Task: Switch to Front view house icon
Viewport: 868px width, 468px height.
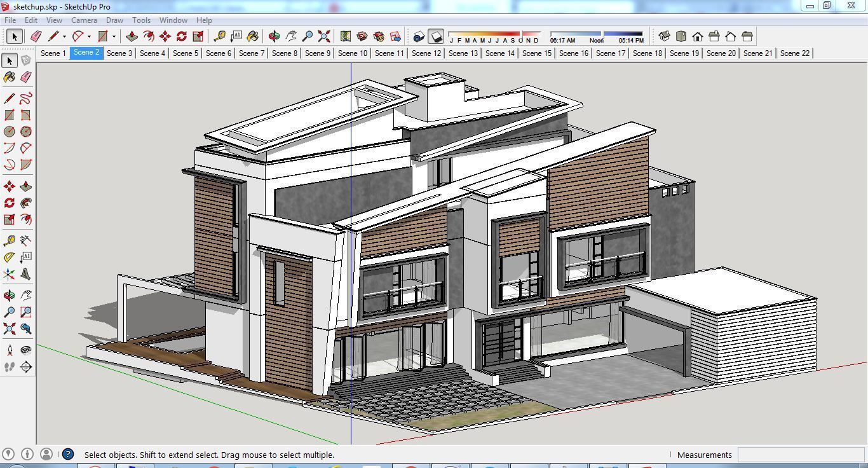Action: coord(697,36)
